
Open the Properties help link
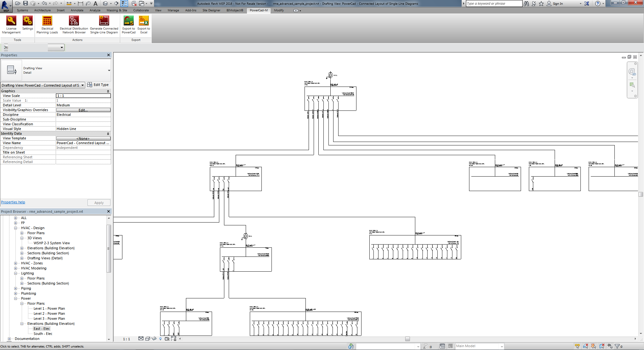coord(13,202)
